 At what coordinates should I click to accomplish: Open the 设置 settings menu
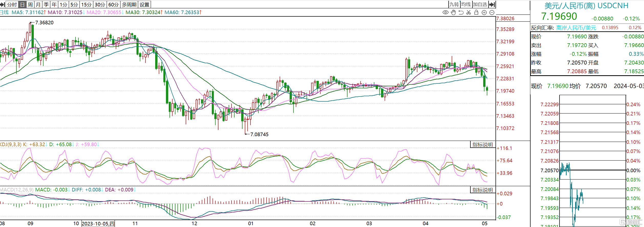pos(144,5)
